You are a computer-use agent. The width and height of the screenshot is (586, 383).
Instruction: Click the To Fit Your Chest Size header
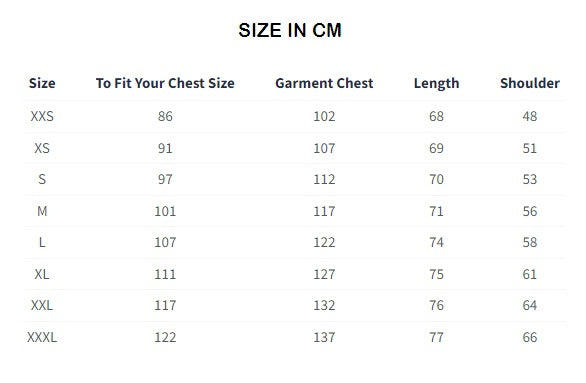pos(165,83)
